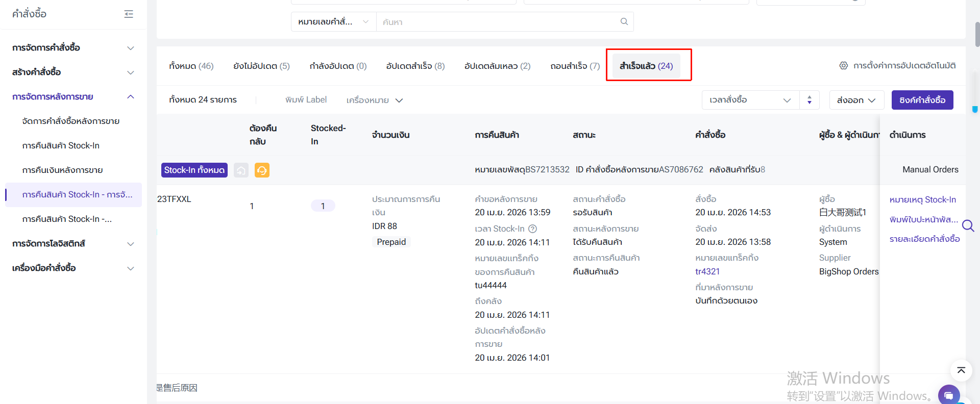Click the search magnifier icon in search box
This screenshot has width=980, height=404.
pos(624,21)
